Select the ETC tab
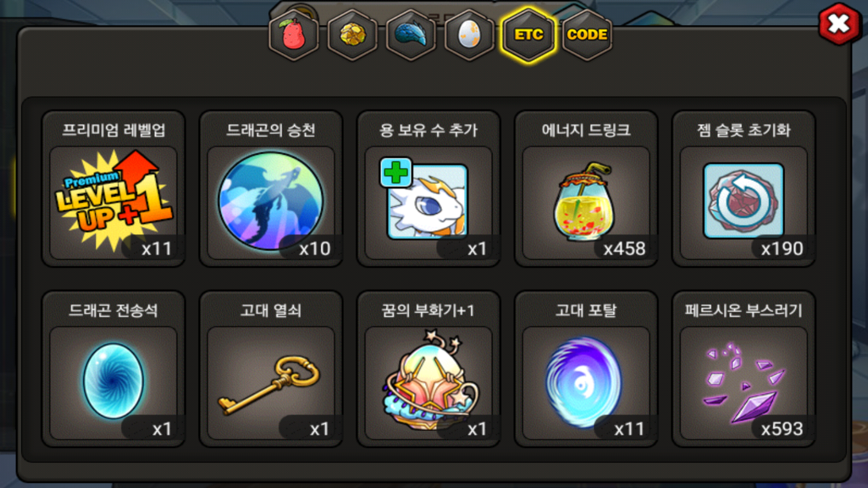 click(528, 34)
